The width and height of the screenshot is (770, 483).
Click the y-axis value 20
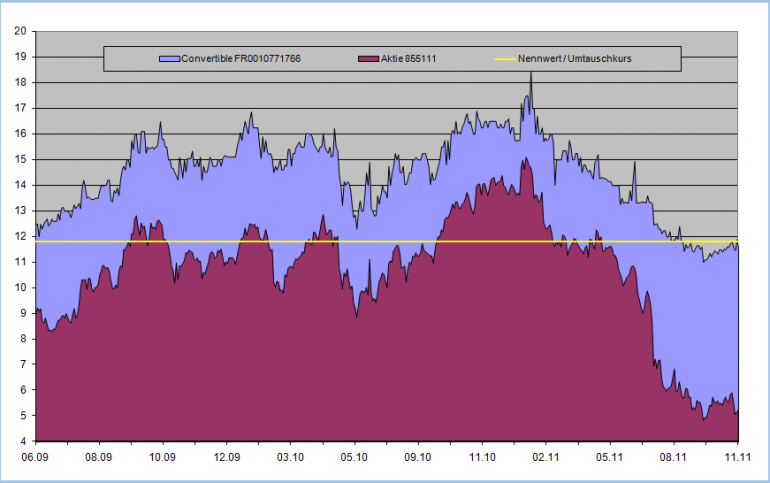(20, 31)
